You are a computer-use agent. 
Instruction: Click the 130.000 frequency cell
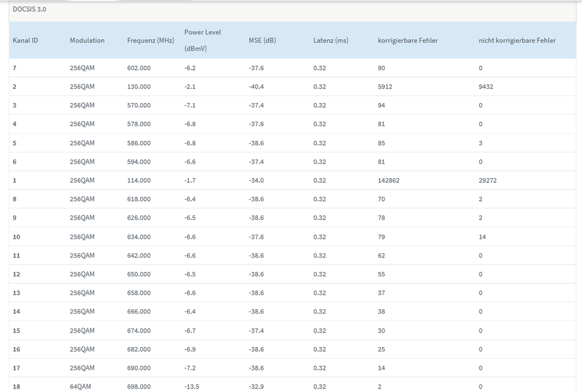[x=139, y=87]
